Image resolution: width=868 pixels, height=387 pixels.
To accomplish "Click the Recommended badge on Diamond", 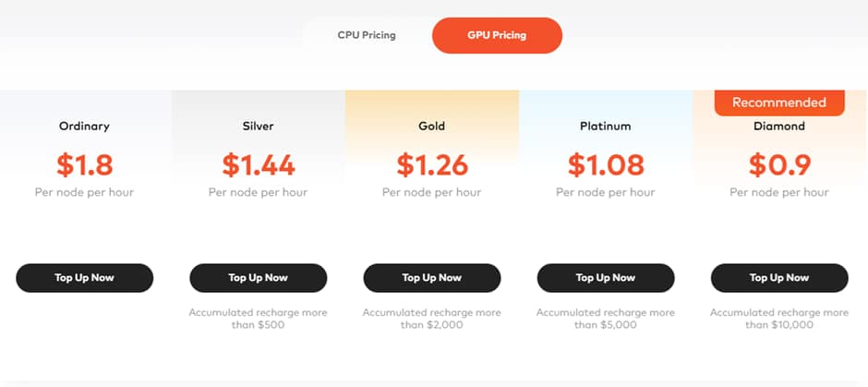I will click(779, 103).
